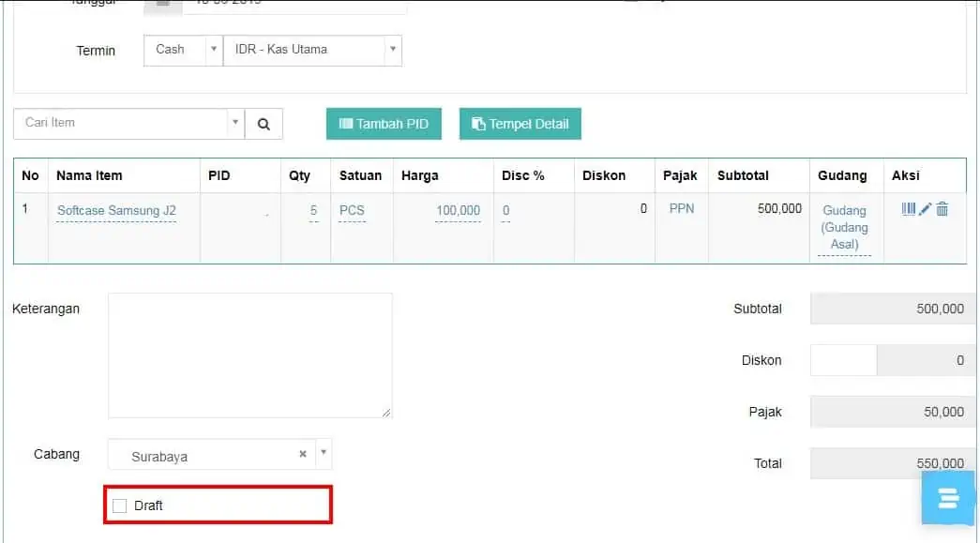The width and height of the screenshot is (980, 543).
Task: Open the IDR - Kas Utama dropdown
Action: click(x=312, y=50)
